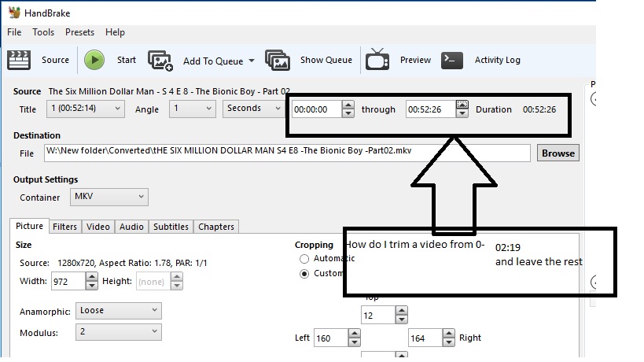
Task: Decrease start time with down spinner
Action: pos(348,114)
